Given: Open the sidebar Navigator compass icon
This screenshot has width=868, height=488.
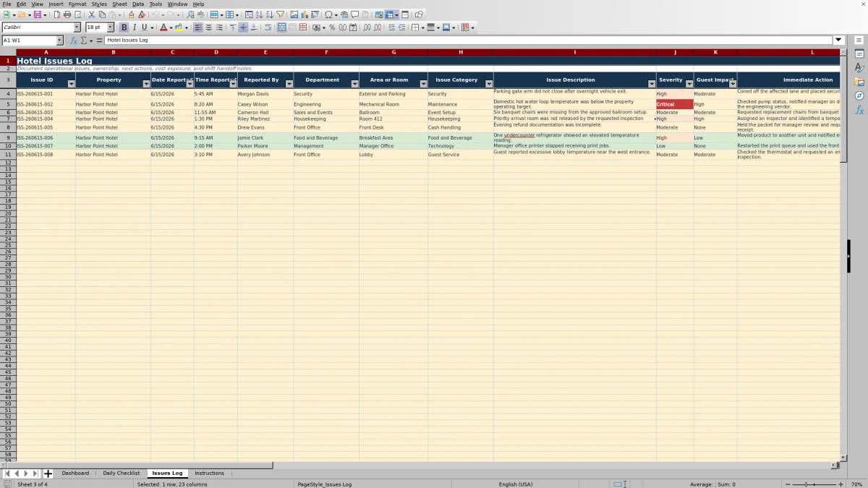Looking at the screenshot, I should coord(859,95).
